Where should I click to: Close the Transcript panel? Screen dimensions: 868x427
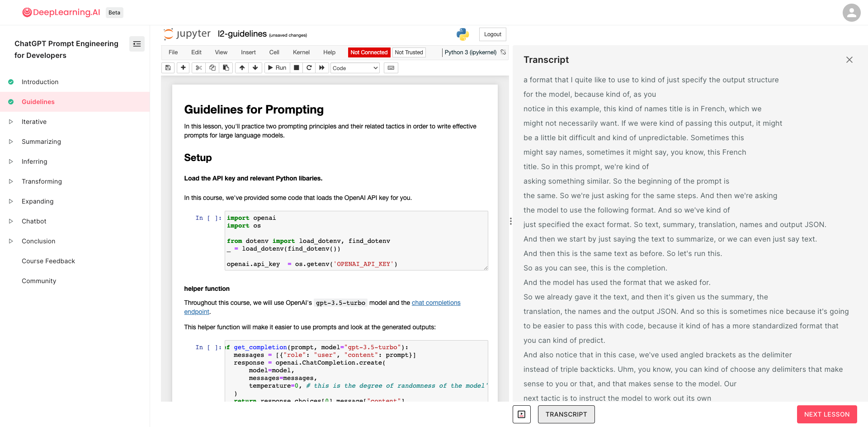click(849, 60)
